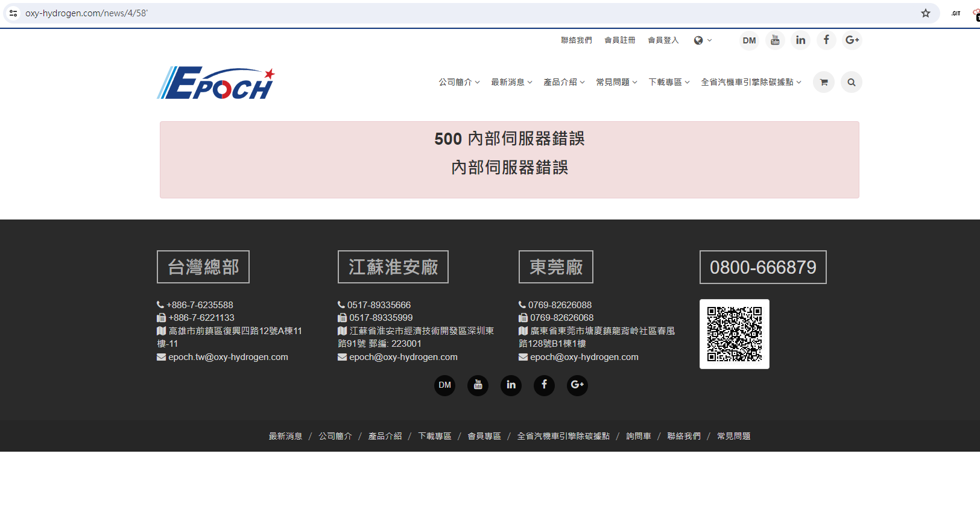This screenshot has width=980, height=515.
Task: Open the header YouTube icon
Action: click(x=775, y=40)
